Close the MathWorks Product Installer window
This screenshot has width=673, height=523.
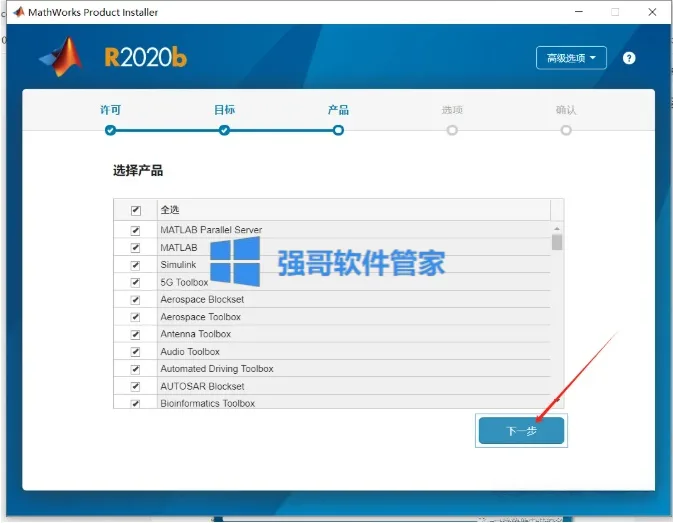coord(652,12)
